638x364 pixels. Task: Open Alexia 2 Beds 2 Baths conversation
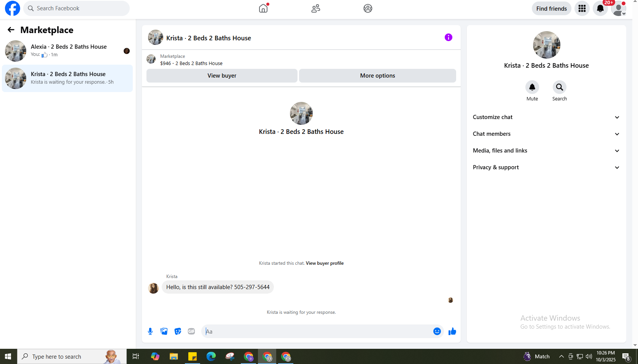[67, 51]
